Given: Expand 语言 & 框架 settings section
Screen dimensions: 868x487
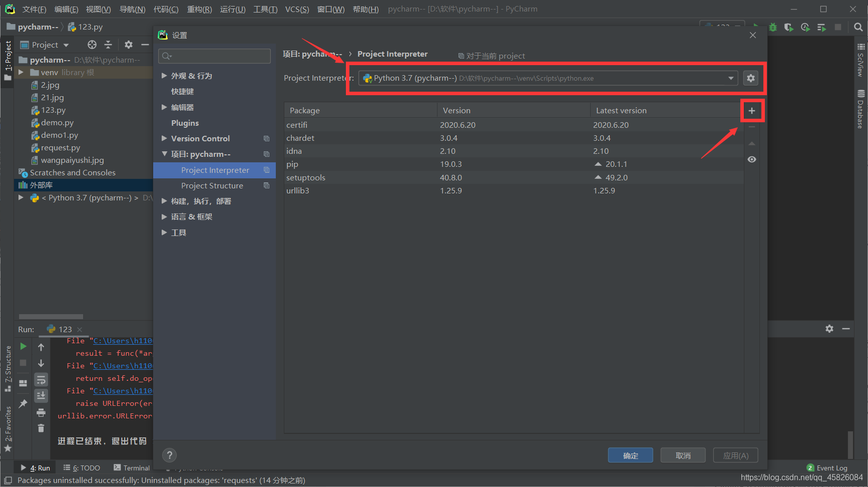Looking at the screenshot, I should 164,216.
